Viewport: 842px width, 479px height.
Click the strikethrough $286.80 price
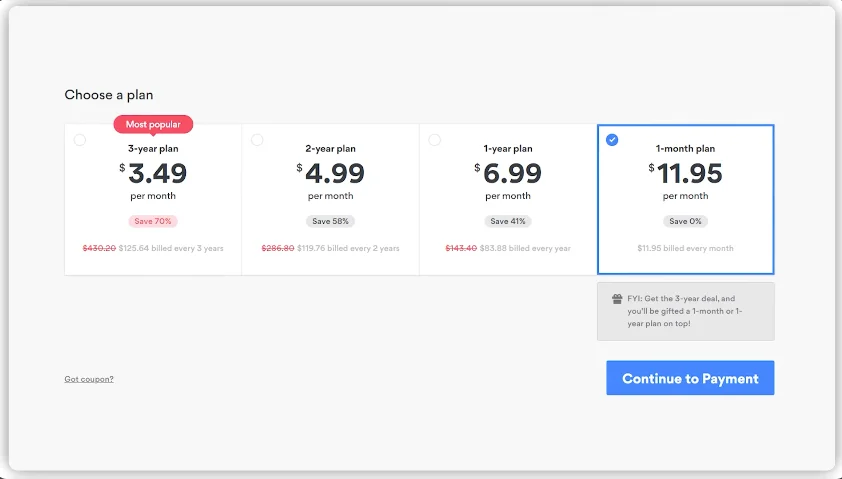[x=278, y=248]
